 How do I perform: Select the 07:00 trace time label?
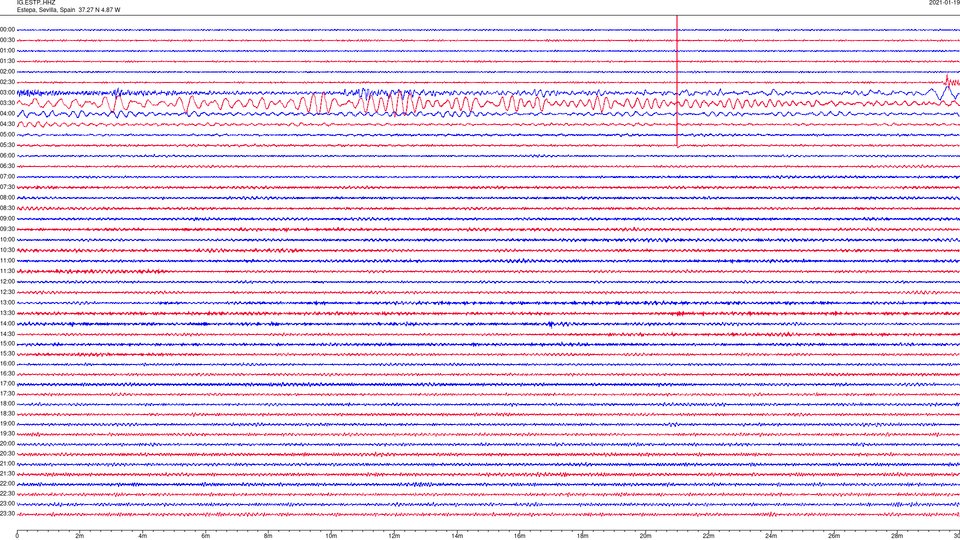(7, 176)
